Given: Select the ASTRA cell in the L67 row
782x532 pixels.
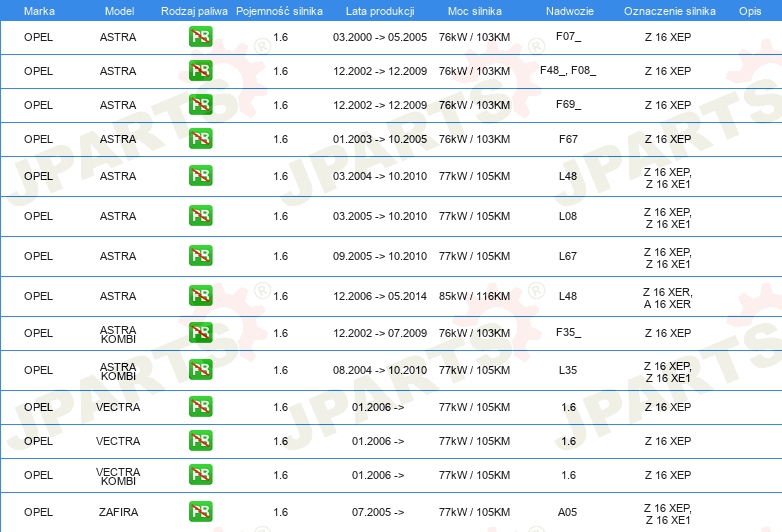Looking at the screenshot, I should (118, 256).
